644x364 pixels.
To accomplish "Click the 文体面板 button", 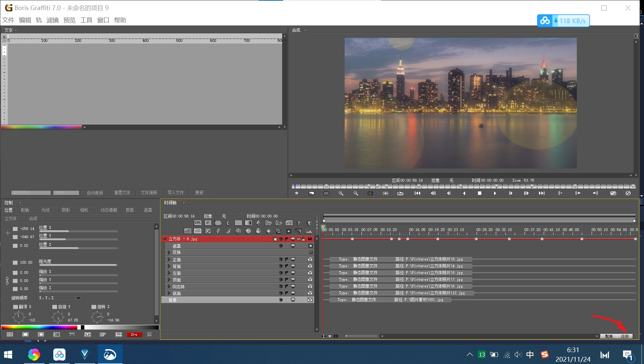I will (149, 193).
